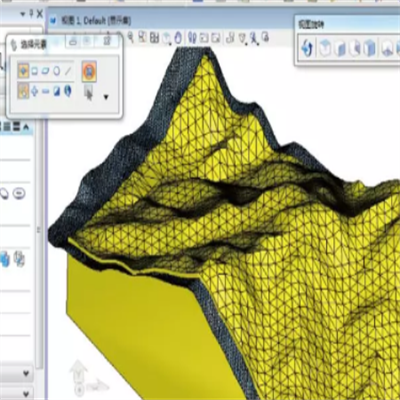This screenshot has height=400, width=400.
Task: Open the task panel dropdown arrow
Action: tap(23, 14)
